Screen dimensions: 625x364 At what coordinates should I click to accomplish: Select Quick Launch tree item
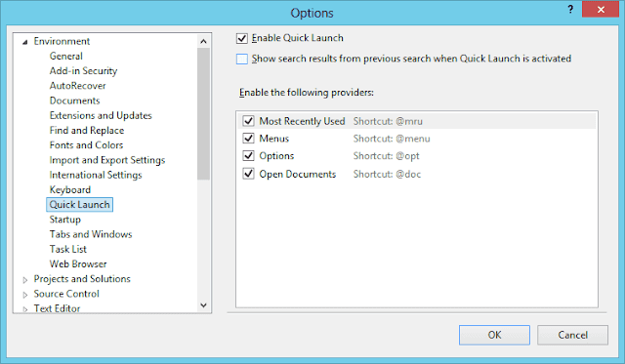coord(79,204)
